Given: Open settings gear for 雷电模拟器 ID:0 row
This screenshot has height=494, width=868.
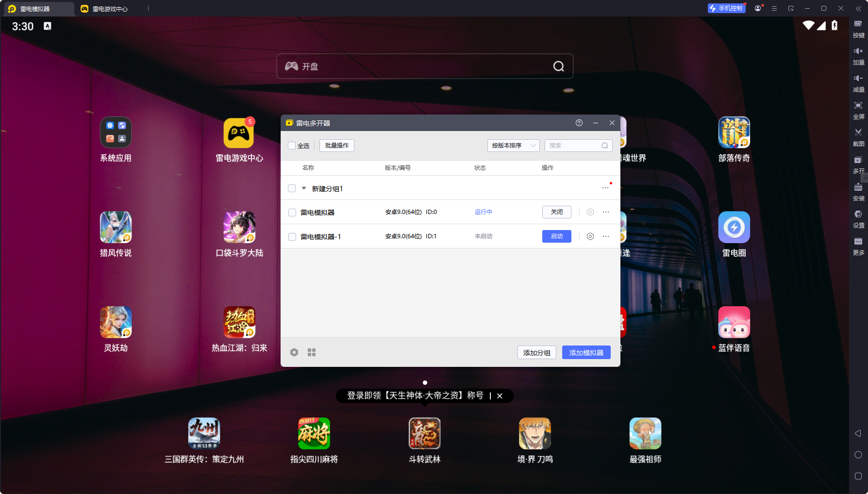Looking at the screenshot, I should point(590,212).
